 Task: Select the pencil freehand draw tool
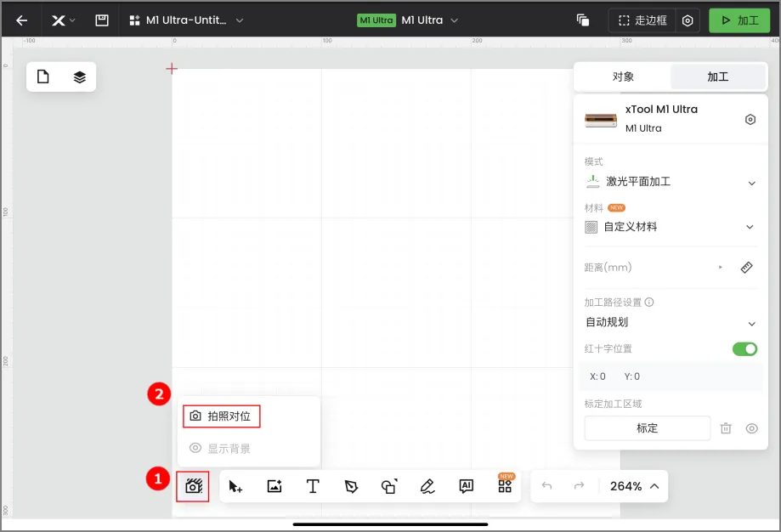[x=427, y=486]
